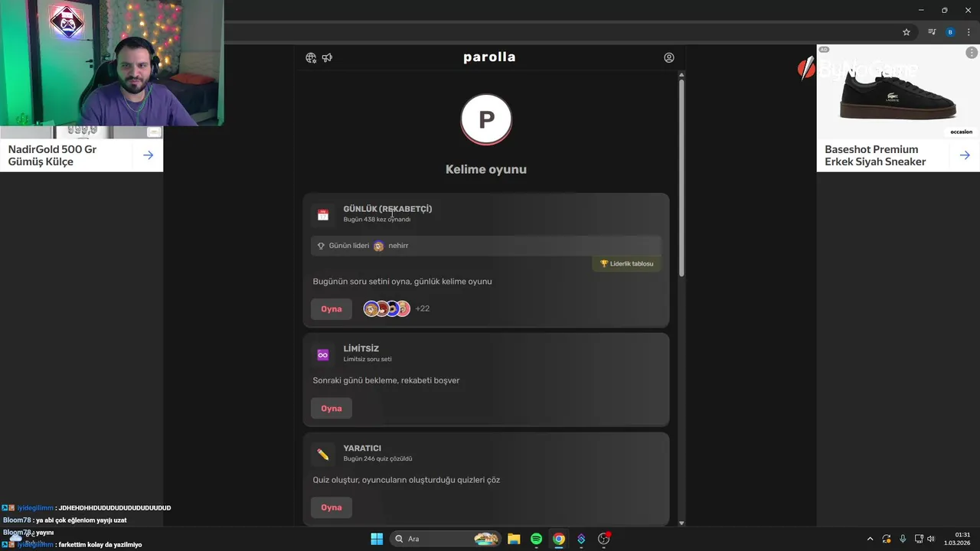980x551 pixels.
Task: Open Chrome media control icon
Action: pos(932,32)
